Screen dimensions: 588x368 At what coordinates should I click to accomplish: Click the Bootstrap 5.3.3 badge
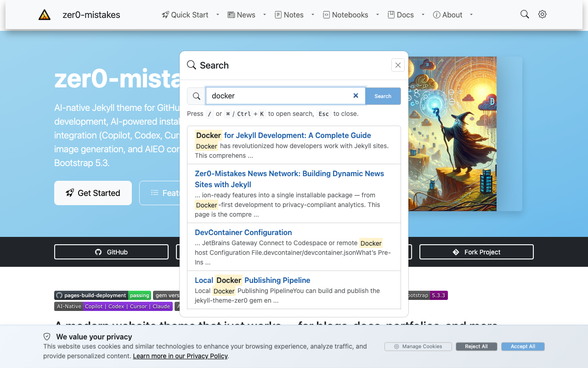tap(428, 295)
